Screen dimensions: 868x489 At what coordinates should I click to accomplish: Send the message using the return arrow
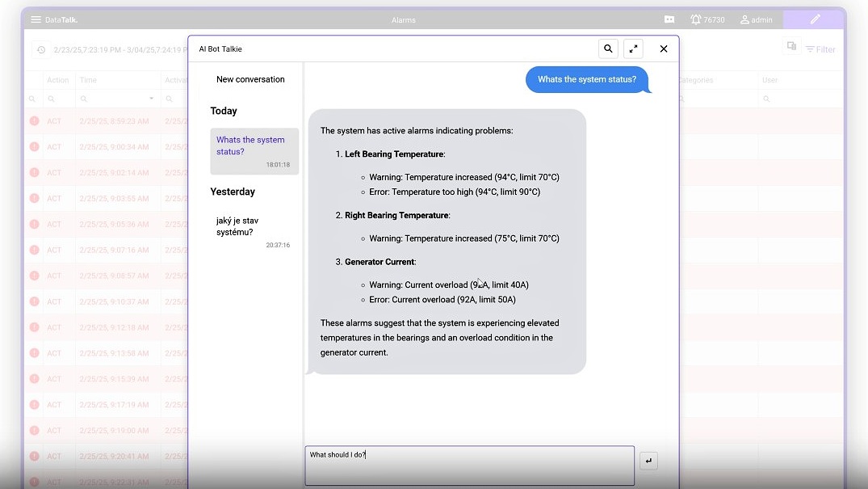pyautogui.click(x=648, y=460)
